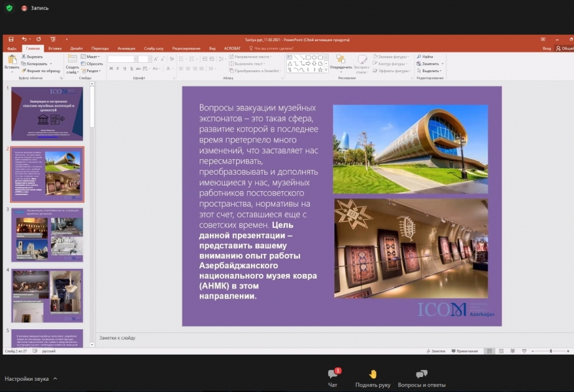Select the Главная ribbon tab

[x=33, y=49]
